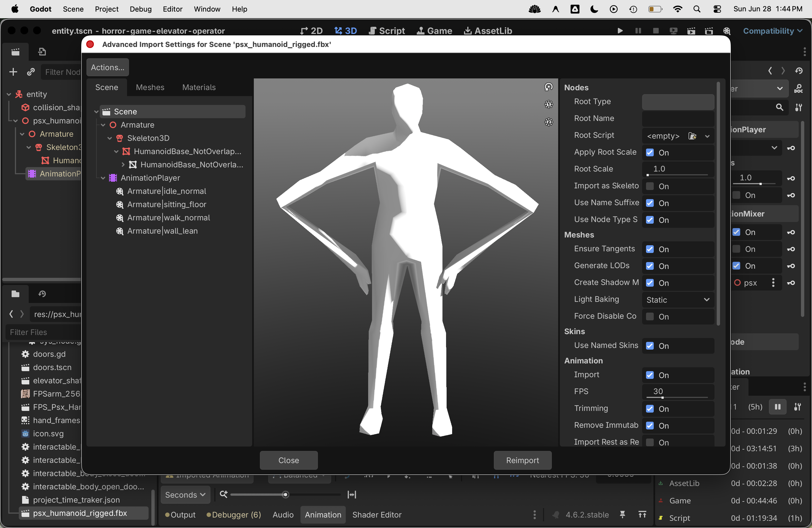812x528 pixels.
Task: Open the Inspector history icon
Action: 798,71
